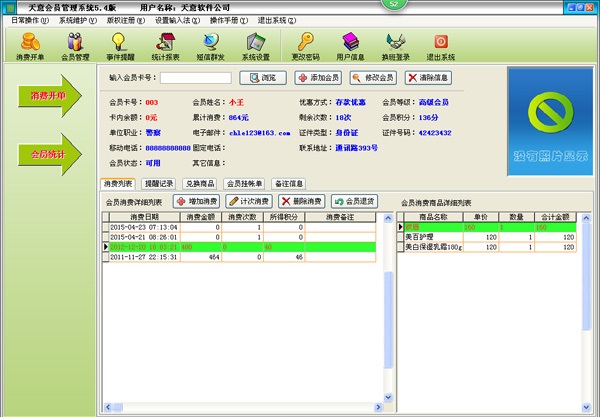Viewport: 600px width, 417px height.
Task: Open 退出系统 menu bar item
Action: 277,21
